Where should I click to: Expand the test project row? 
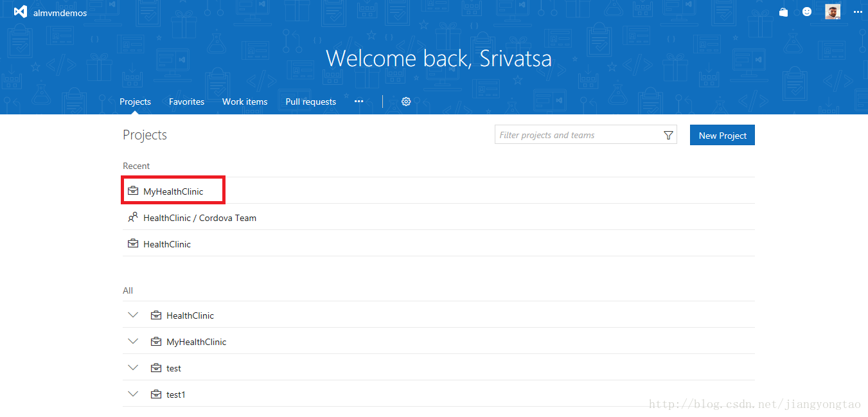[x=133, y=368]
